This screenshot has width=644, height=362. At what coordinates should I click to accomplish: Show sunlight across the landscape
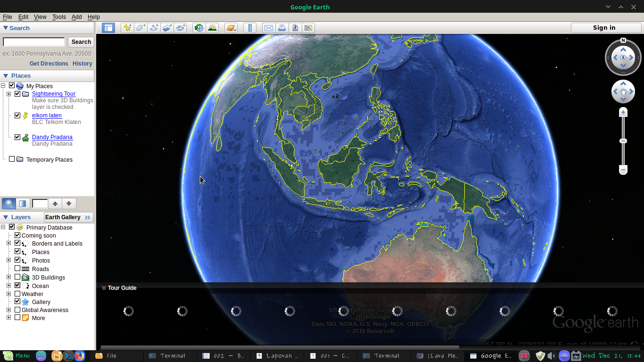tap(212, 28)
